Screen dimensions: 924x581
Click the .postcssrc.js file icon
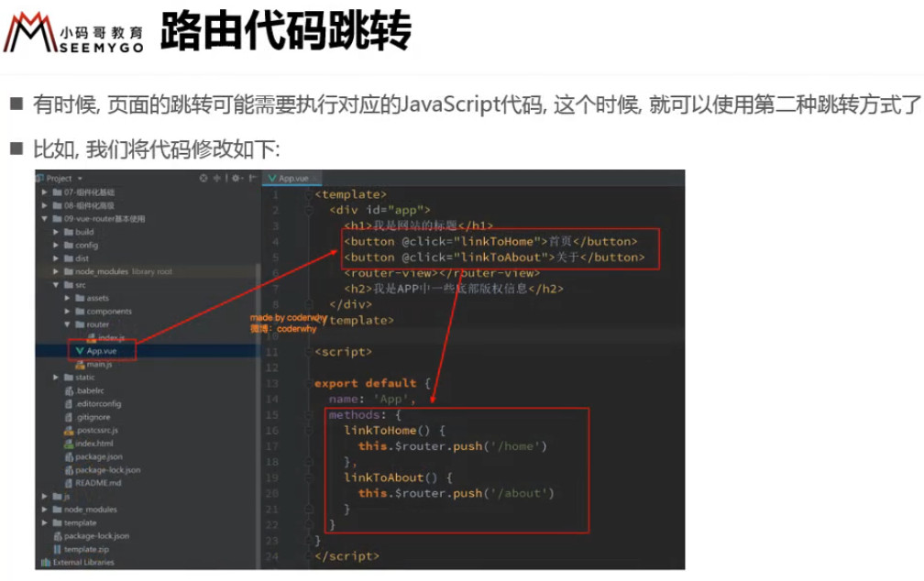point(69,430)
